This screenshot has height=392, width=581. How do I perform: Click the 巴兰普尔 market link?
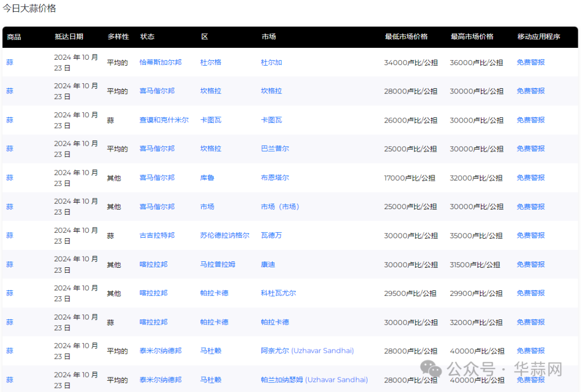tap(274, 148)
